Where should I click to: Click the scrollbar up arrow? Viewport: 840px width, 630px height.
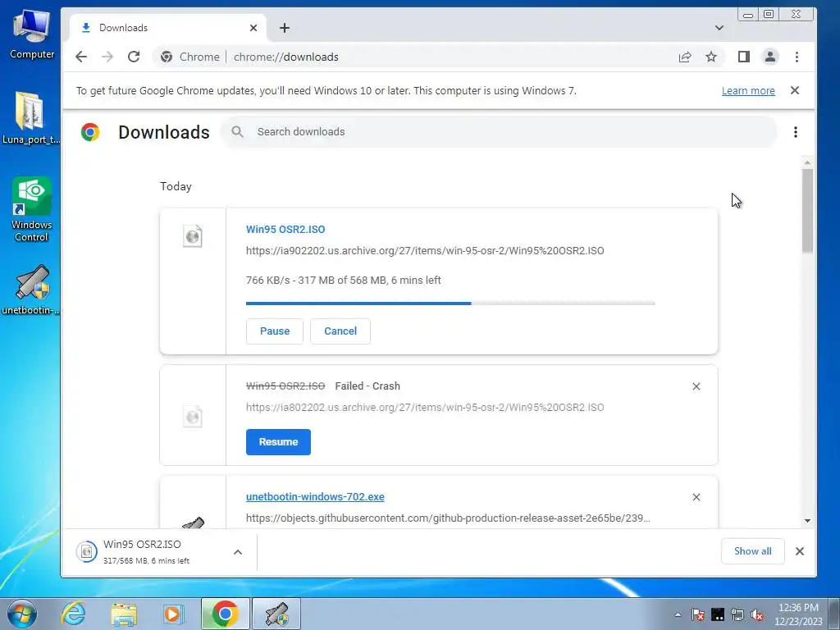(x=807, y=162)
